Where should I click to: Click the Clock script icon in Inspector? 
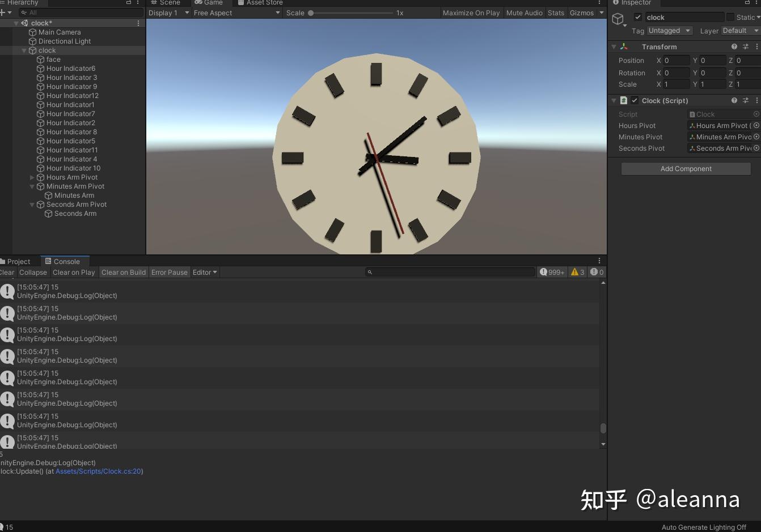coord(623,100)
